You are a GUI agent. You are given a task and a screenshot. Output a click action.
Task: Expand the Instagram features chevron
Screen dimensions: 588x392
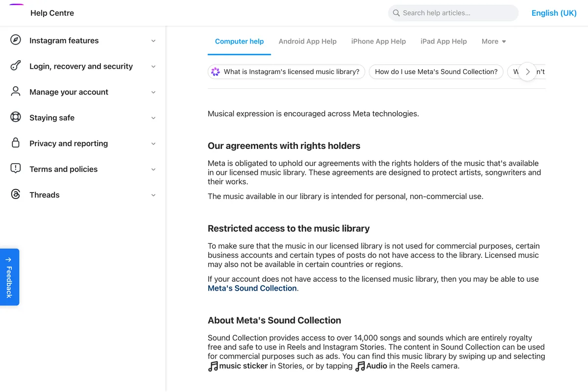pyautogui.click(x=153, y=41)
